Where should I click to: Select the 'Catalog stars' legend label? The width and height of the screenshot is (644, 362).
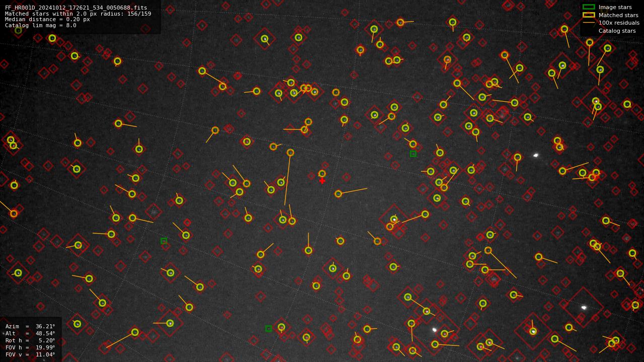pos(617,31)
